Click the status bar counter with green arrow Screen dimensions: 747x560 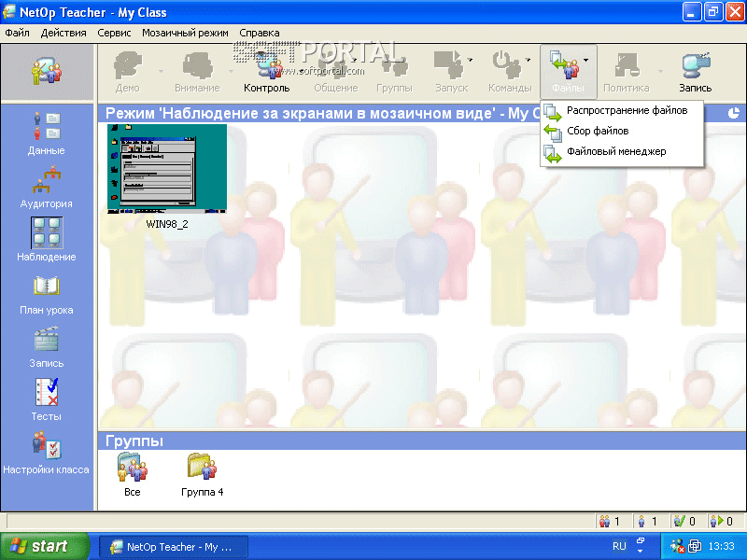click(723, 522)
